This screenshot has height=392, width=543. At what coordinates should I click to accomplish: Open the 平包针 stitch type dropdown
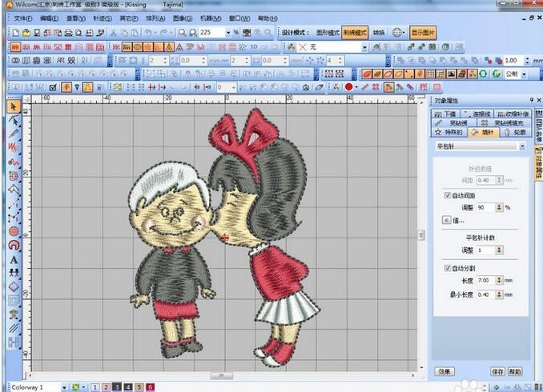point(522,146)
